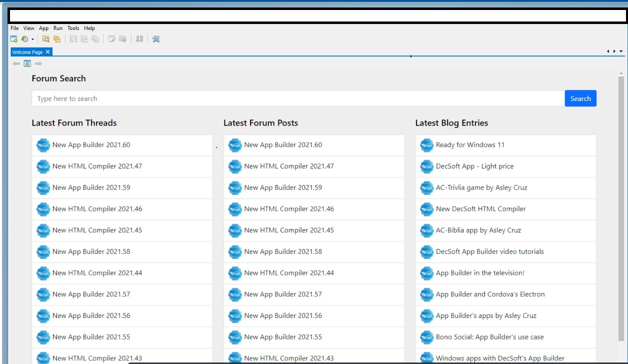Viewport: 628px width, 364px height.
Task: Click the Reopen recent app clock icon
Action: (24, 39)
